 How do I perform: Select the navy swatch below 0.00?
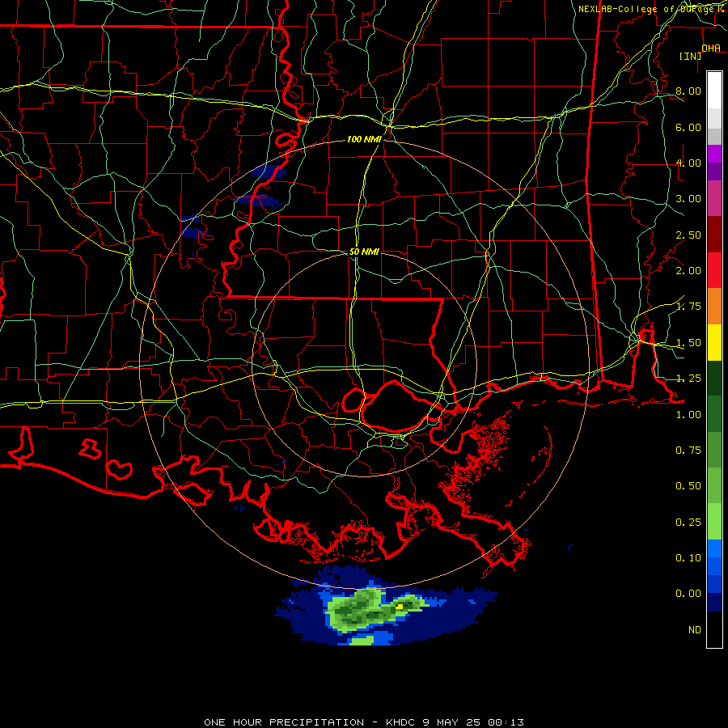[x=714, y=602]
